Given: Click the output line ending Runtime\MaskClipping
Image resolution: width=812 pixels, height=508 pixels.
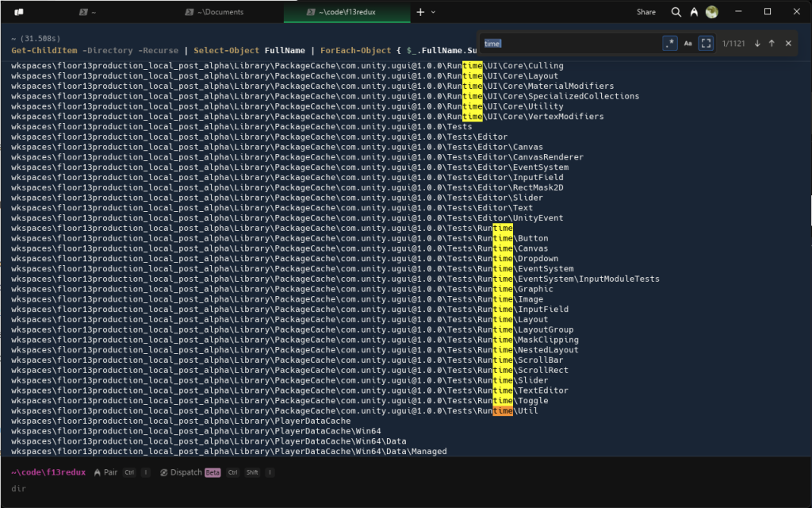Looking at the screenshot, I should [295, 340].
